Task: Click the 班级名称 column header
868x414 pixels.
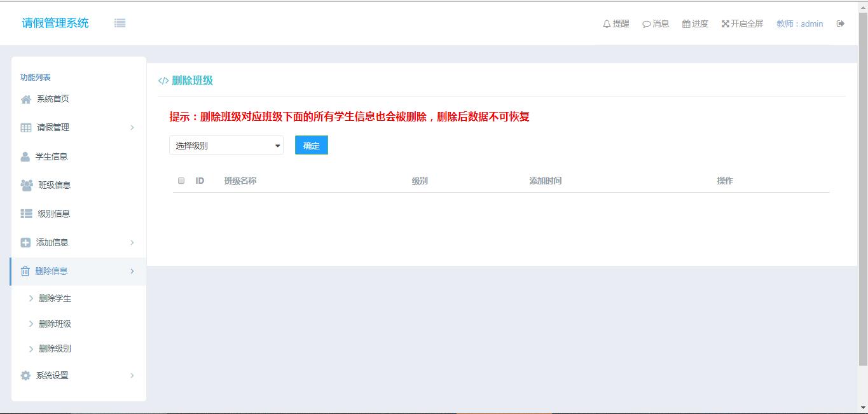Action: click(240, 181)
